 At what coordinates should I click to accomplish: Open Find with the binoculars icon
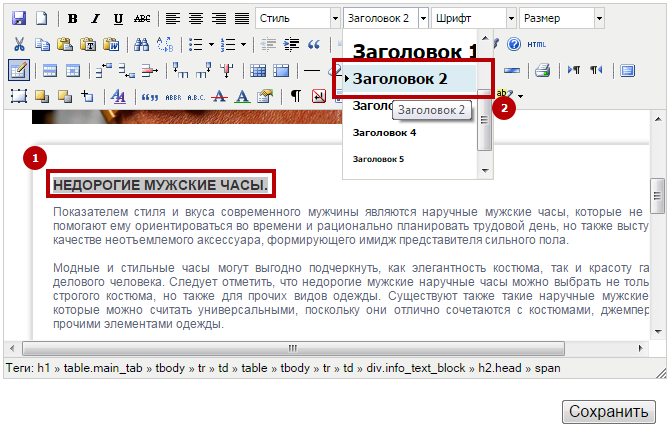click(141, 44)
